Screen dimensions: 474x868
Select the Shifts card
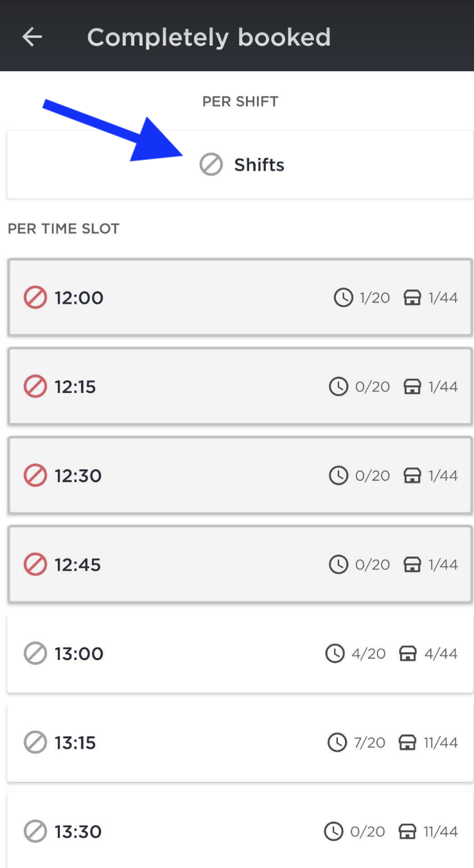pyautogui.click(x=240, y=165)
